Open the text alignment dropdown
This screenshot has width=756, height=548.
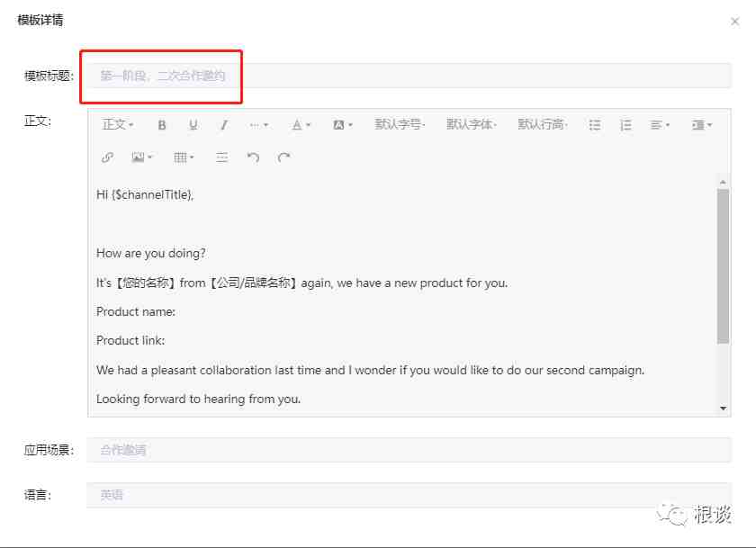click(660, 125)
